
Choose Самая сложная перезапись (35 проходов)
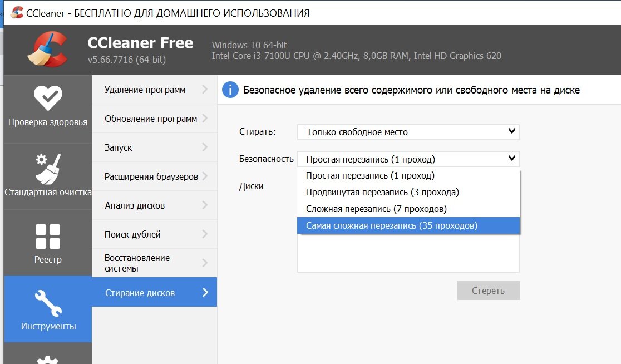point(408,225)
